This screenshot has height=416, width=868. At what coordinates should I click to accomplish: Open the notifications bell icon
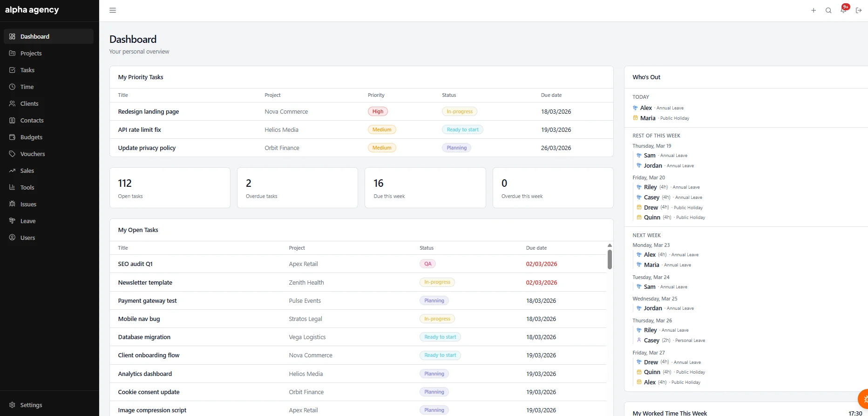click(844, 10)
